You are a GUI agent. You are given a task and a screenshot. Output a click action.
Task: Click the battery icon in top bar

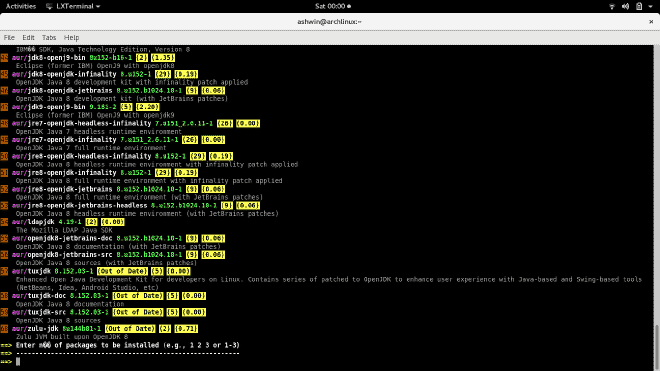(x=639, y=6)
